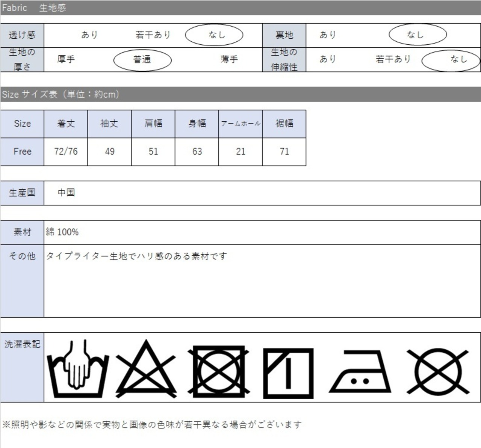This screenshot has height=448, width=481.
Task: Select the circled '普通' thickness option
Action: coord(142,60)
